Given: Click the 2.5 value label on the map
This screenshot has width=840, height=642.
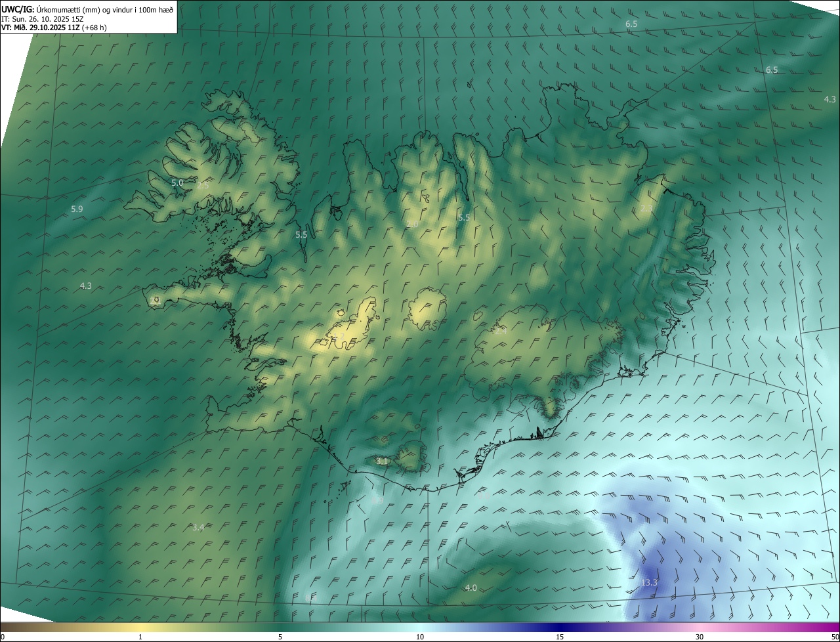Looking at the screenshot, I should 203,186.
